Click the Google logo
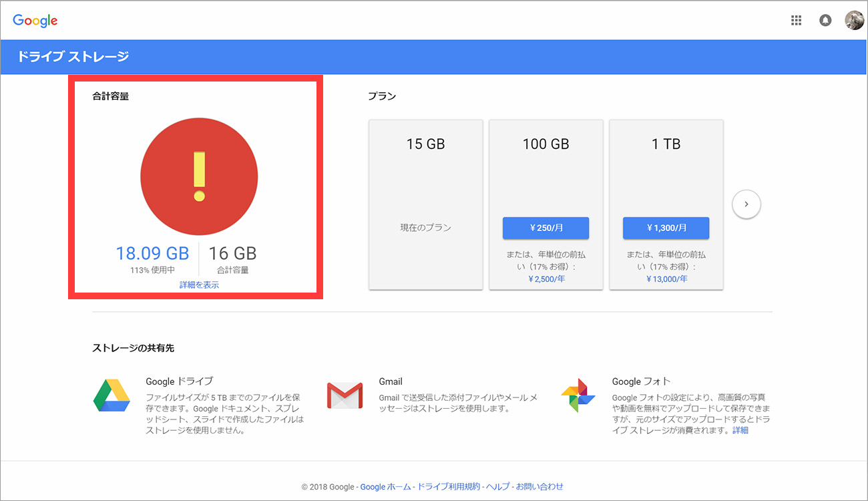The image size is (868, 501). click(x=35, y=21)
